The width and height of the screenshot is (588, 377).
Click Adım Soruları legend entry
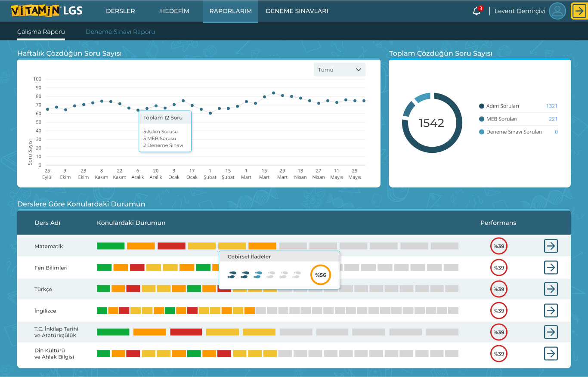499,106
